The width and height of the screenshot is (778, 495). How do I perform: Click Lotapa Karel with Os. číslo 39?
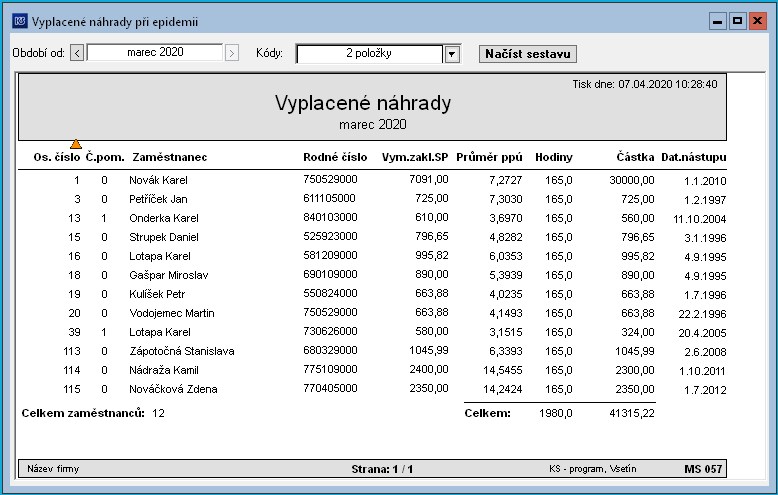click(x=160, y=332)
